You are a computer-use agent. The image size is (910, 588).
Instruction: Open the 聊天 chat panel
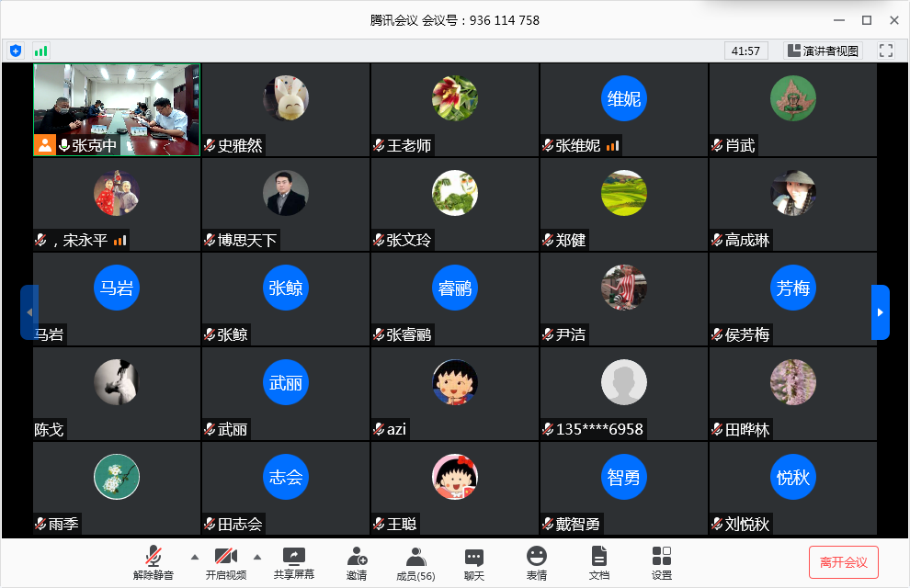(474, 562)
